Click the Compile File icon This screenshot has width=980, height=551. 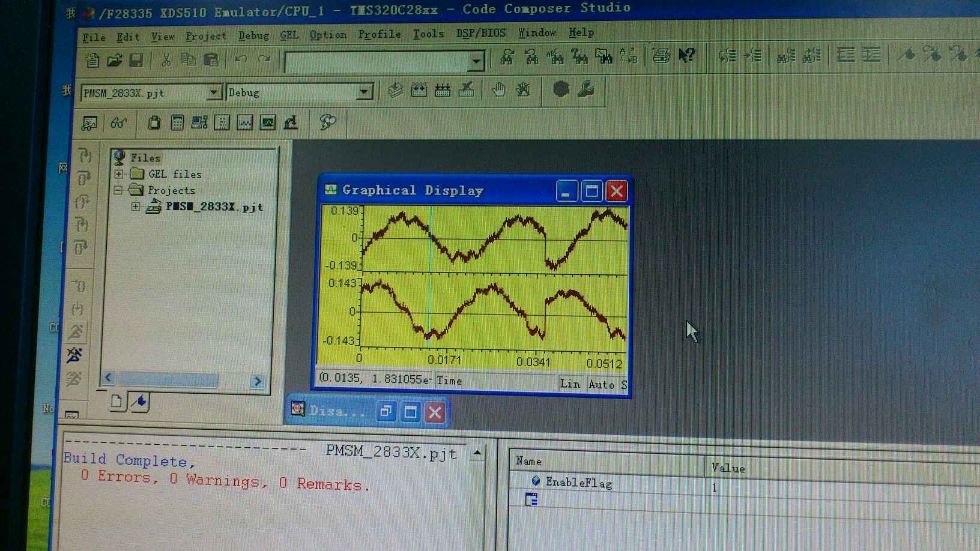395,90
